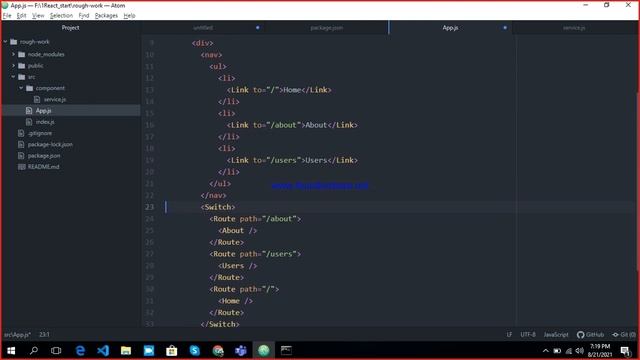640x360 pixels.
Task: Click the node_modules folder icon
Action: point(22,54)
